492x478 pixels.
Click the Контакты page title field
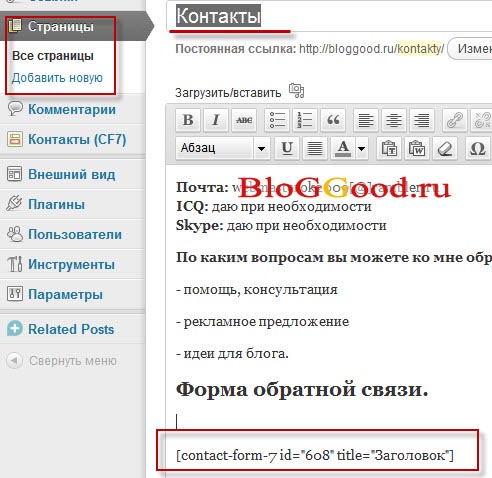(x=329, y=16)
